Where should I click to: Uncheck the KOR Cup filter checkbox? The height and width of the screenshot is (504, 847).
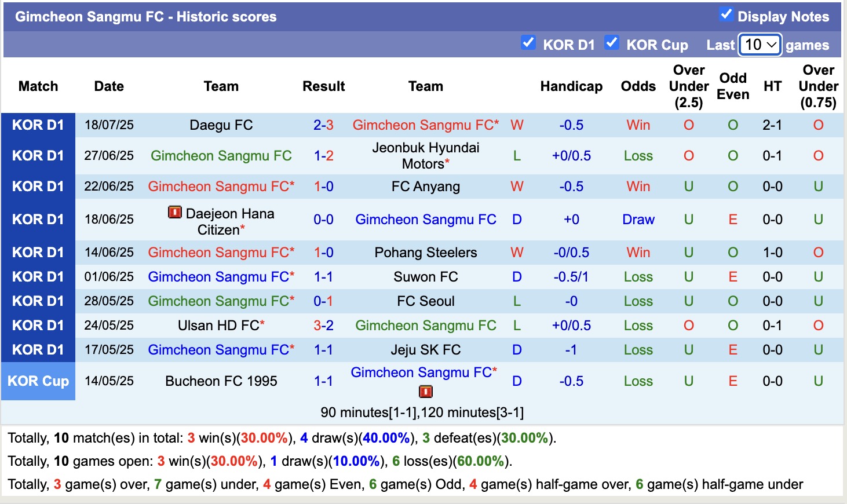(x=612, y=42)
